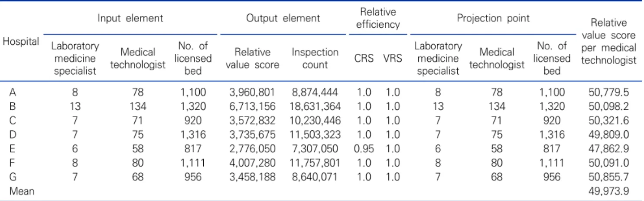Click the 'Relative efficiency' header

pos(376,18)
